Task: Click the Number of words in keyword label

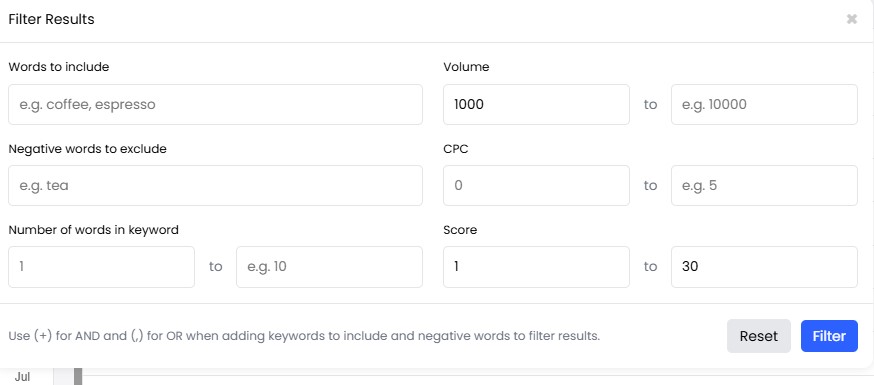Action: 94,230
